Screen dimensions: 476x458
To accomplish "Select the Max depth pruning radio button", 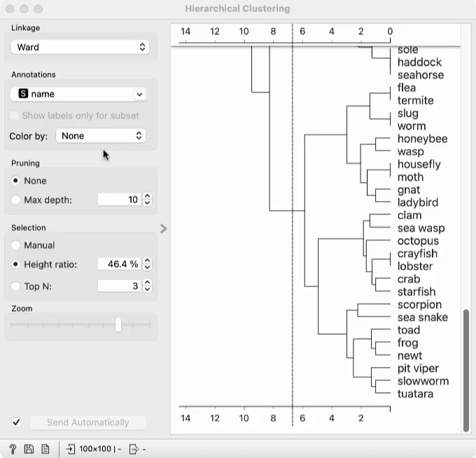I will (x=15, y=200).
